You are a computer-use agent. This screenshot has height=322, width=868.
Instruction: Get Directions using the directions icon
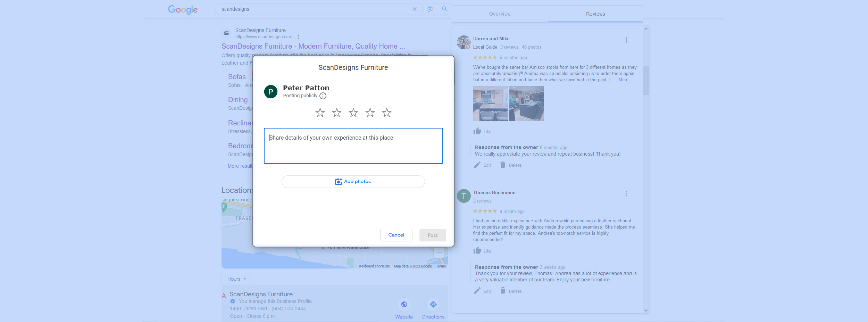coord(433,304)
